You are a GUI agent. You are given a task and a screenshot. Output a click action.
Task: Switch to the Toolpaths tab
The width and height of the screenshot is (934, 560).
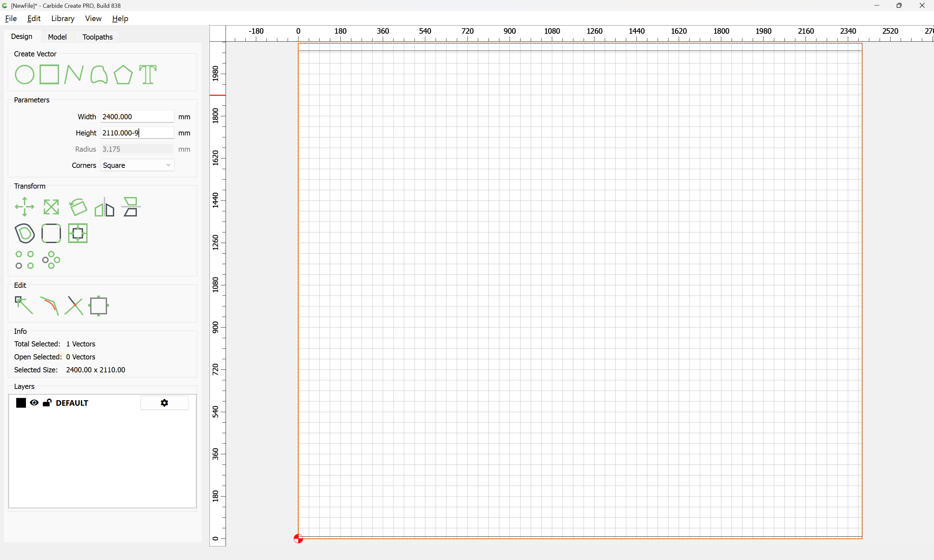97,37
